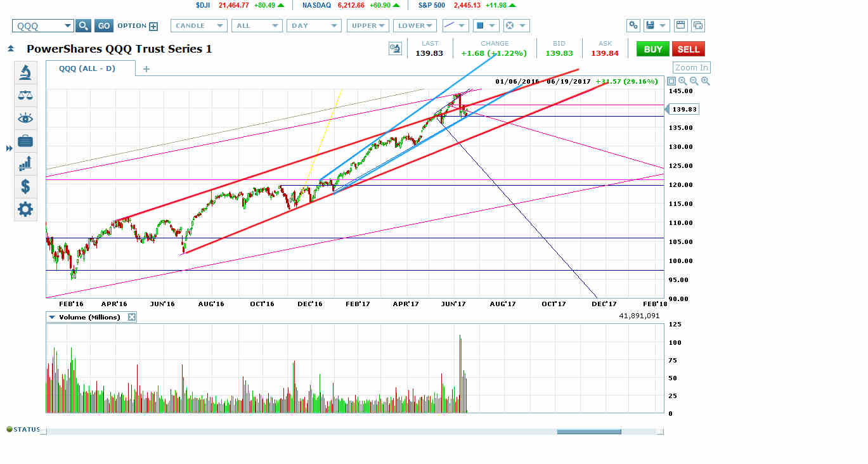Image resolution: width=868 pixels, height=464 pixels.
Task: Click the GO button
Action: coord(104,25)
